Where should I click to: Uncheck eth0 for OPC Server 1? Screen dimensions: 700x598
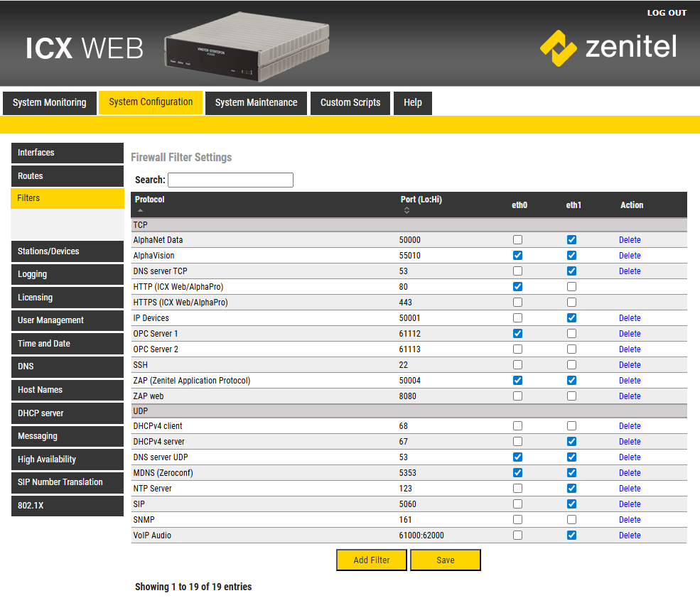click(x=517, y=333)
